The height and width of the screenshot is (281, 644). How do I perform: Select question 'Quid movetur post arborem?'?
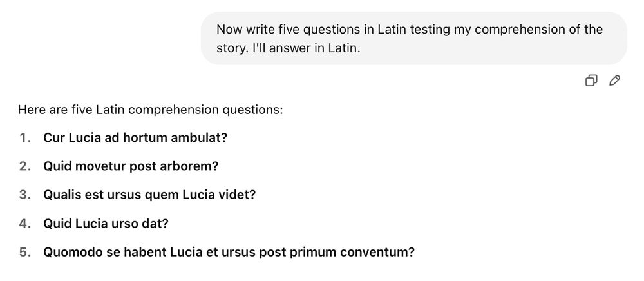coord(131,166)
